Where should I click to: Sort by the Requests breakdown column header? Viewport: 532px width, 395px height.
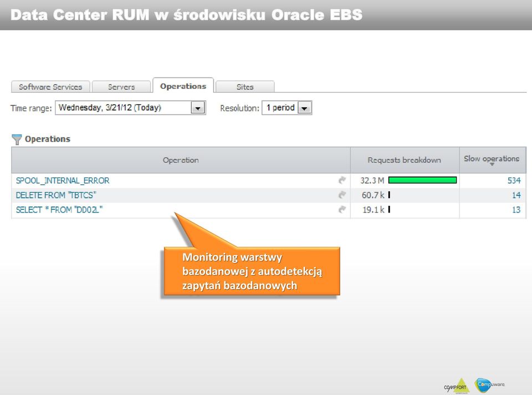click(x=405, y=160)
